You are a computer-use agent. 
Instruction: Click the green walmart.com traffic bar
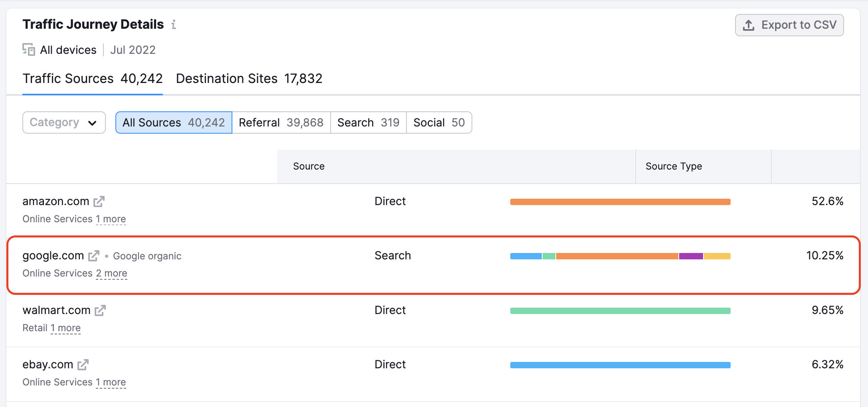click(x=620, y=311)
